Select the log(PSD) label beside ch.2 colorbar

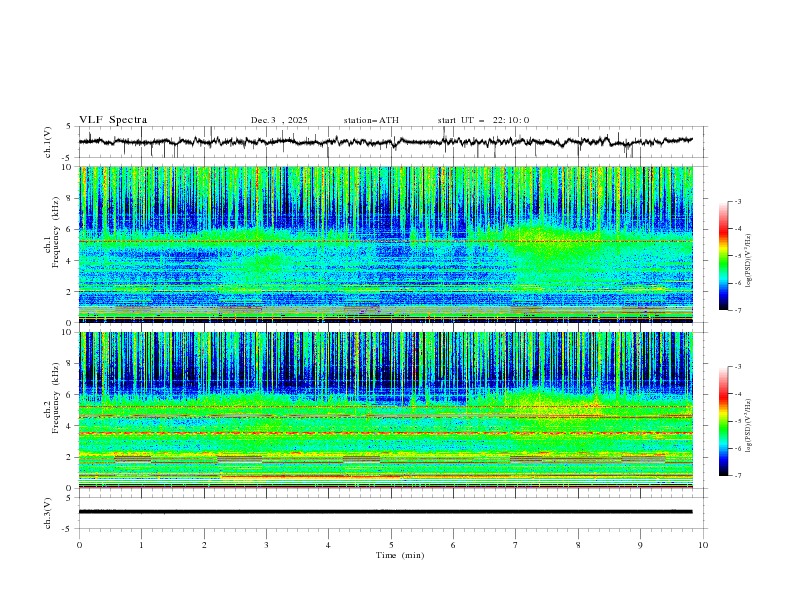point(749,425)
